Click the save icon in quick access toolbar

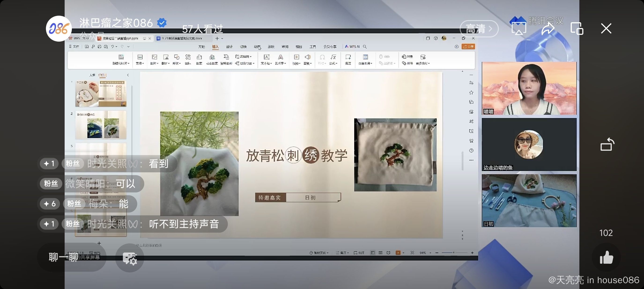coord(86,47)
